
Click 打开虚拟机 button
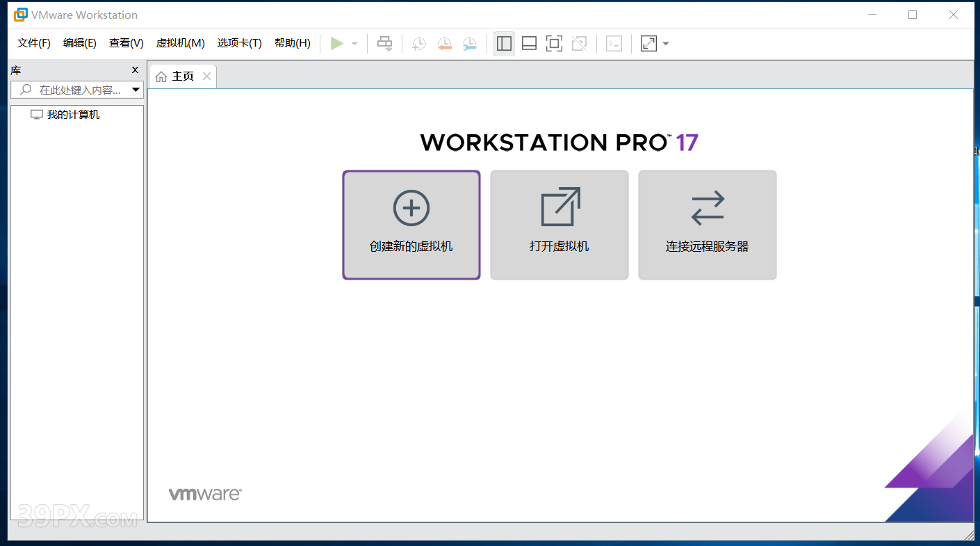click(560, 225)
